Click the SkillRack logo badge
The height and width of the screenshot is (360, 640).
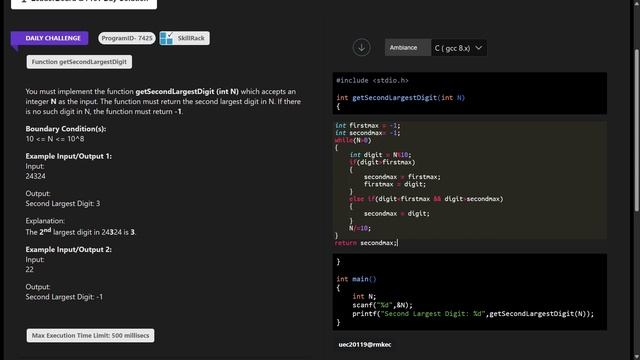point(184,38)
